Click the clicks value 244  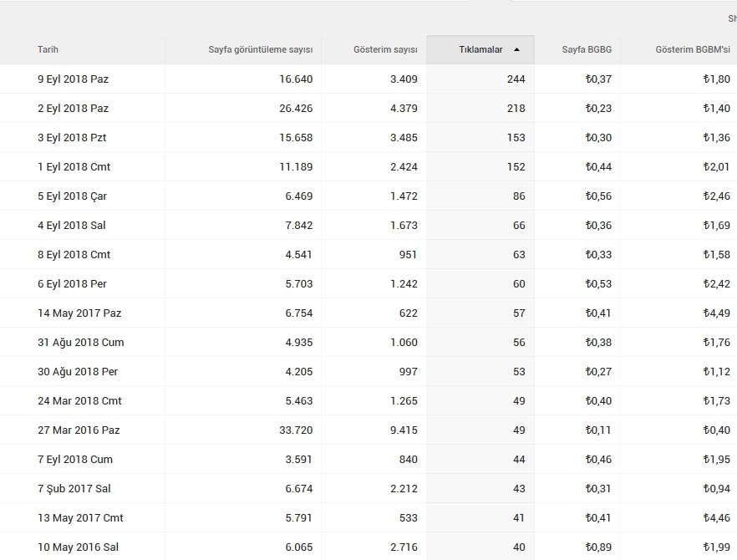[x=516, y=79]
